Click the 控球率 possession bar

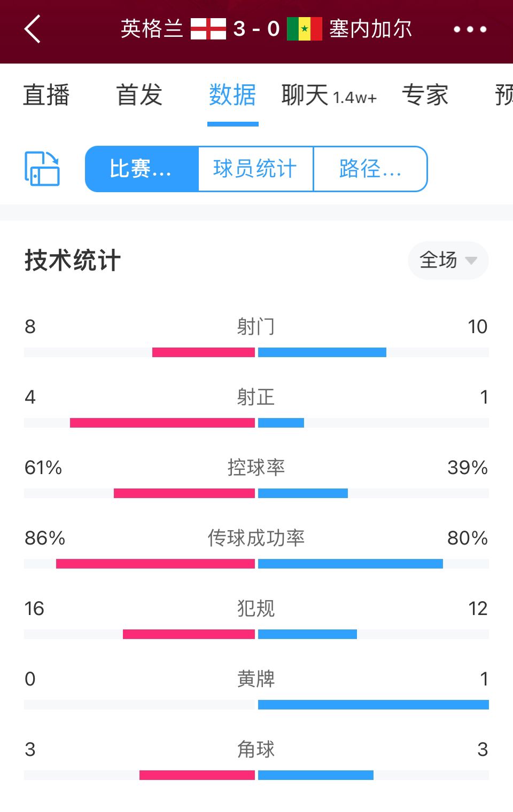[256, 493]
